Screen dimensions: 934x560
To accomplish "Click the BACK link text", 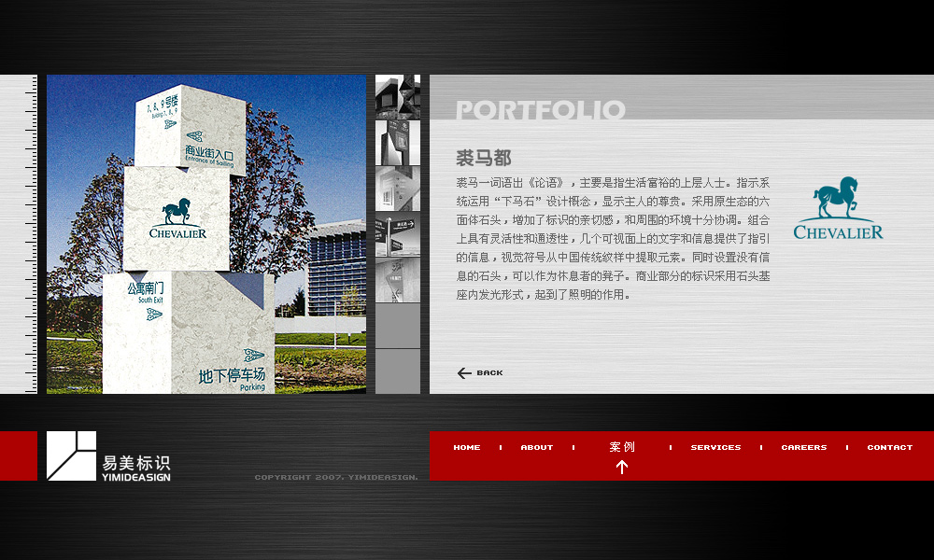I will (489, 373).
